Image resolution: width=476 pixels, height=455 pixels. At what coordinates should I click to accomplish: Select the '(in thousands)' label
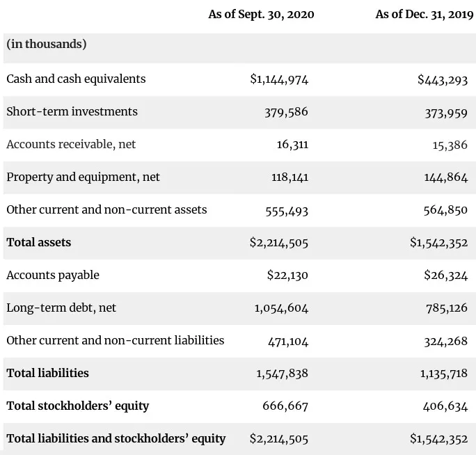point(47,45)
